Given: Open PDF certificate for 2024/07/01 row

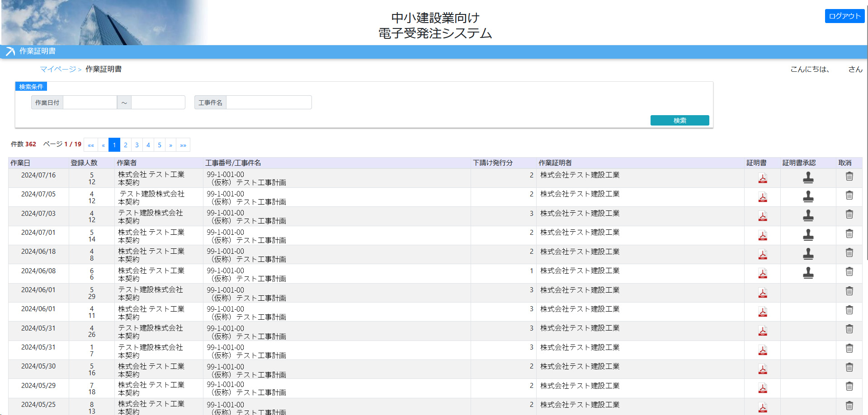Looking at the screenshot, I should tap(763, 236).
